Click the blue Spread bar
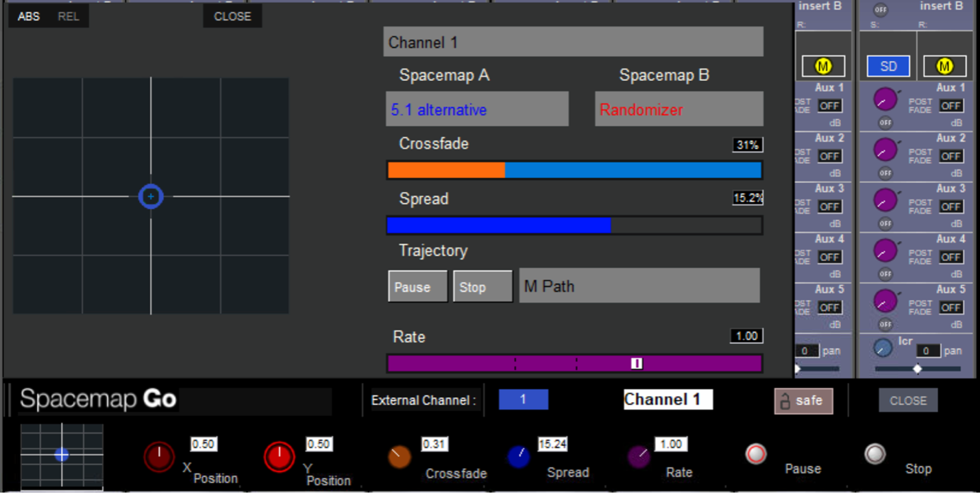Screen dimensions: 980x496 point(574,225)
